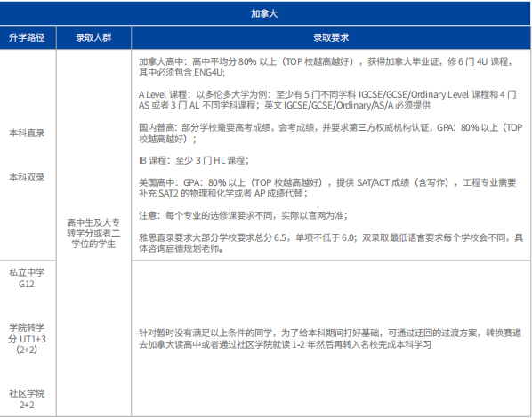Click the 加拿大 table title header

[264, 13]
